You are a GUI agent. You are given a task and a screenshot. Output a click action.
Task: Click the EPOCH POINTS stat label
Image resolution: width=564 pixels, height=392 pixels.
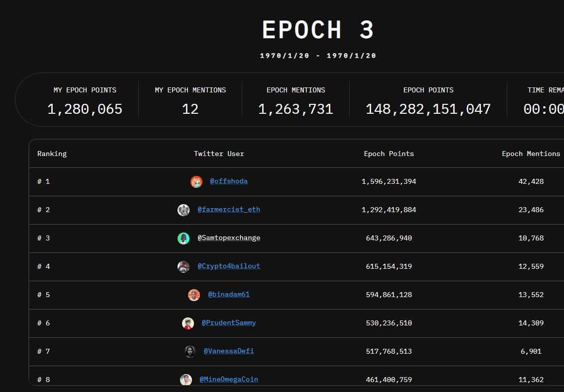(x=428, y=90)
